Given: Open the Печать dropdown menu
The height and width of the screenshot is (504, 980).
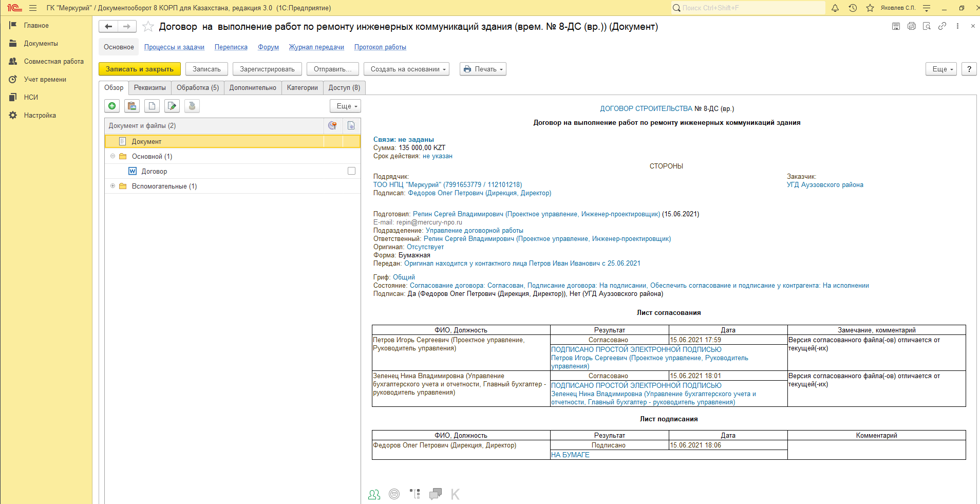Looking at the screenshot, I should pos(483,69).
